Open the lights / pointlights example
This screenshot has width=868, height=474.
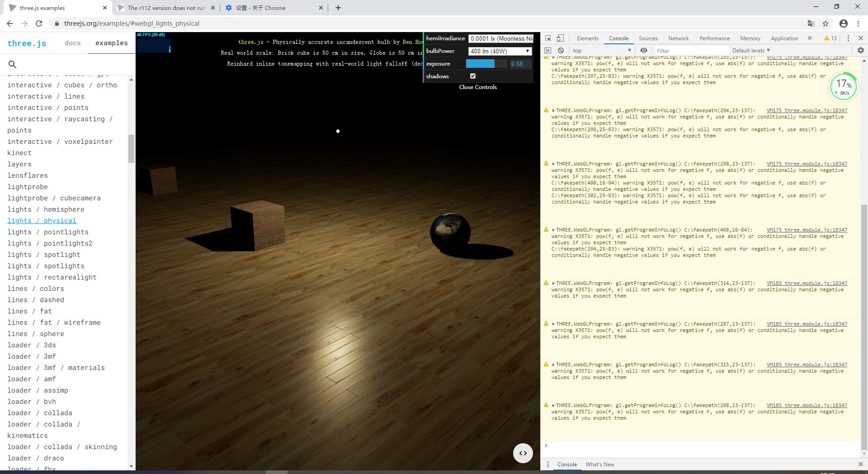(48, 232)
